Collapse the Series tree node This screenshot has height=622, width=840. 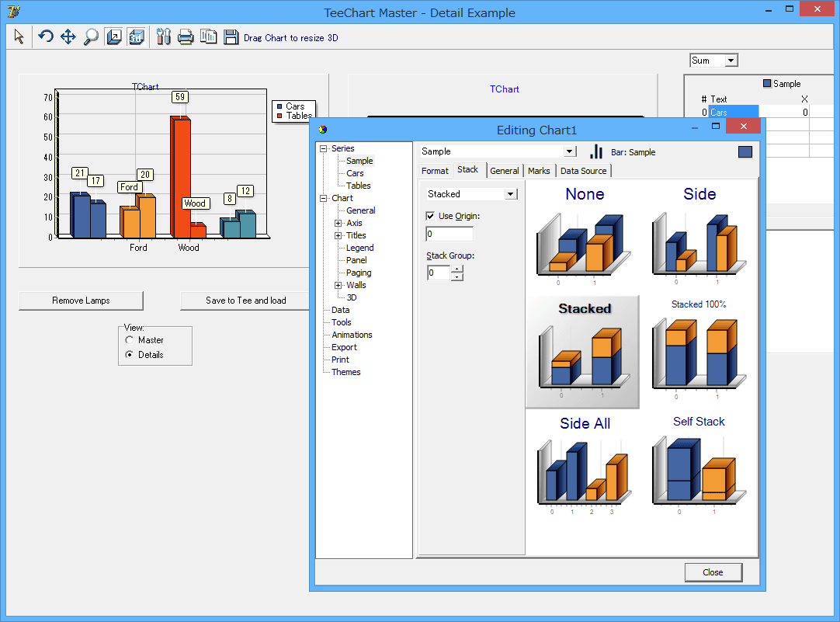click(324, 148)
